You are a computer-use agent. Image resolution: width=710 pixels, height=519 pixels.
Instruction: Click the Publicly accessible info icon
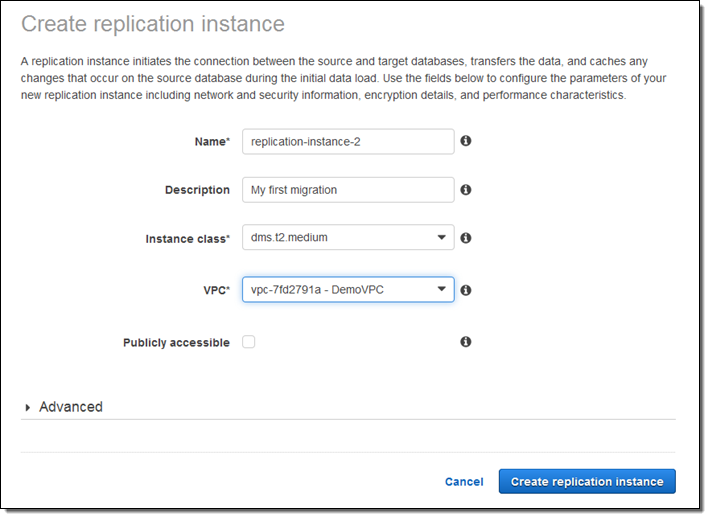click(466, 342)
